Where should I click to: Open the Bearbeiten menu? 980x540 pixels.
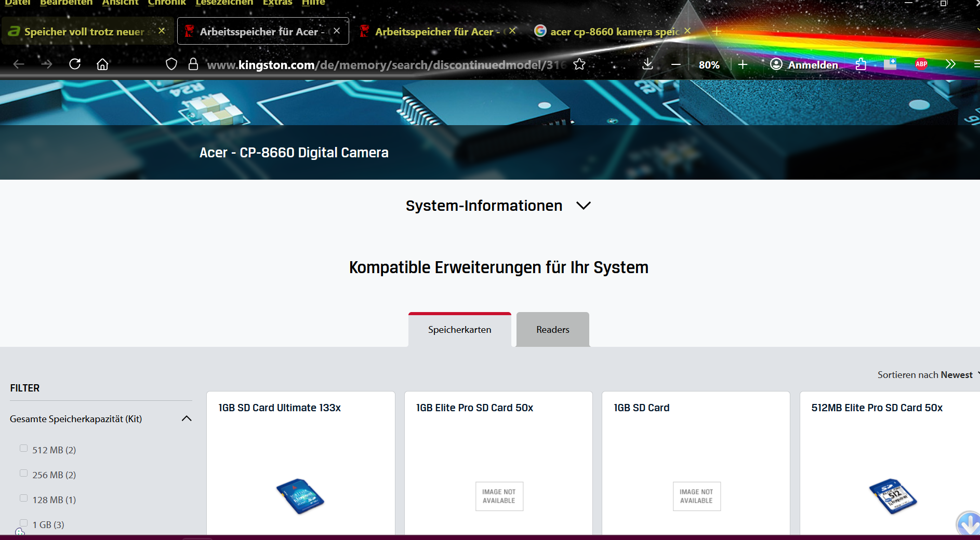(66, 3)
